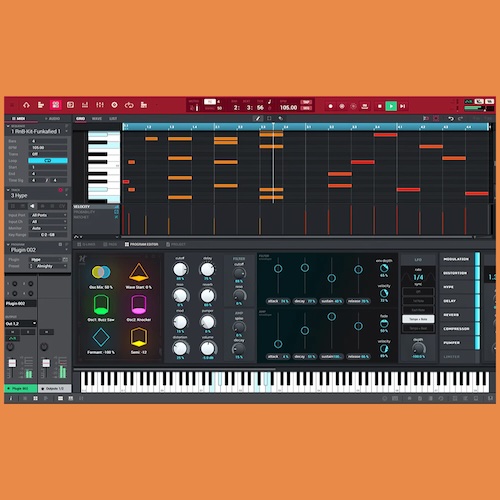Click the VELOCITY lane label
This screenshot has width=500, height=500.
click(x=81, y=207)
